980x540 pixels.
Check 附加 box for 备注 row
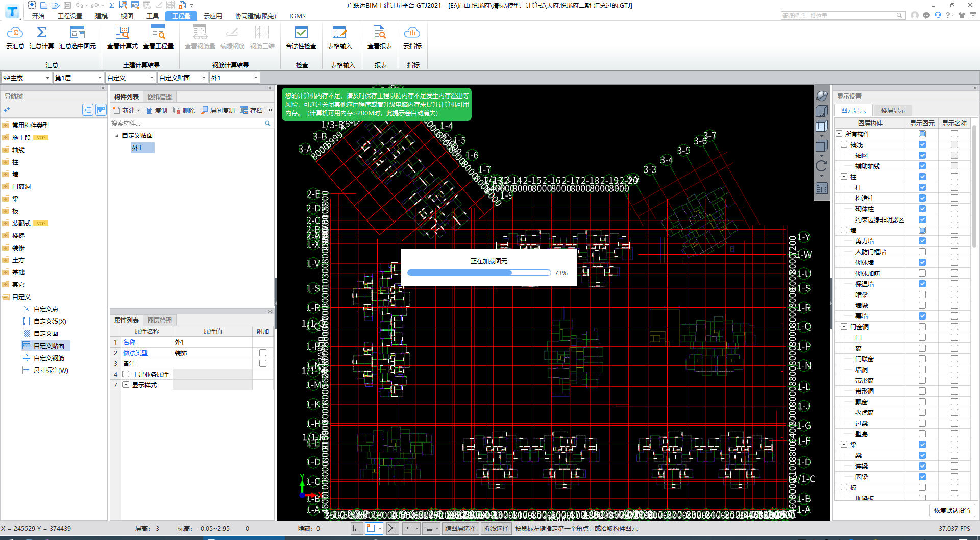click(x=263, y=363)
